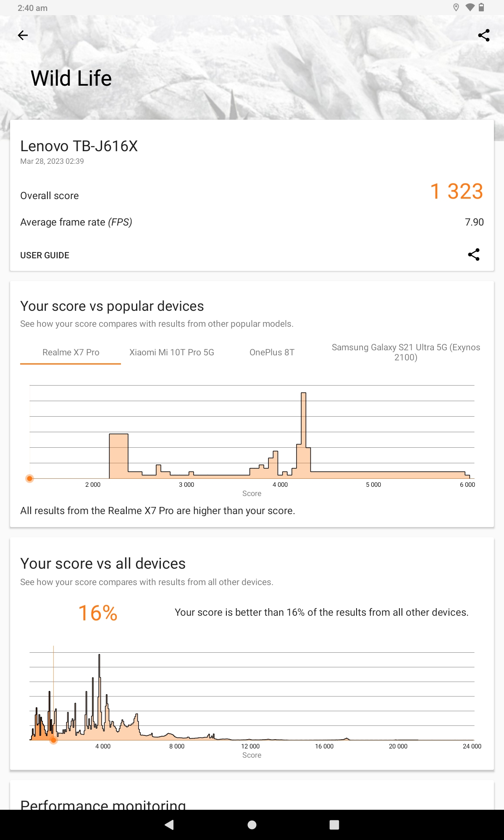Share result using card share icon
The height and width of the screenshot is (840, 504).
pyautogui.click(x=474, y=255)
